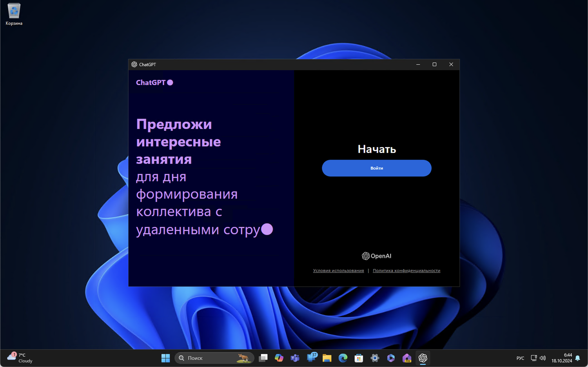Open Task View from the taskbar
Viewport: 588px width, 367px height.
coord(263,358)
